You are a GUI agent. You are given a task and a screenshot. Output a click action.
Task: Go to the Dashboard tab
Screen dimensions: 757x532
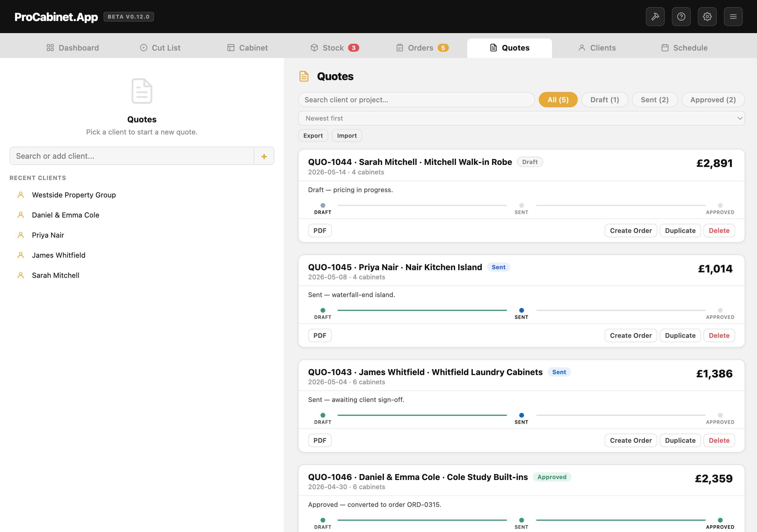[72, 48]
